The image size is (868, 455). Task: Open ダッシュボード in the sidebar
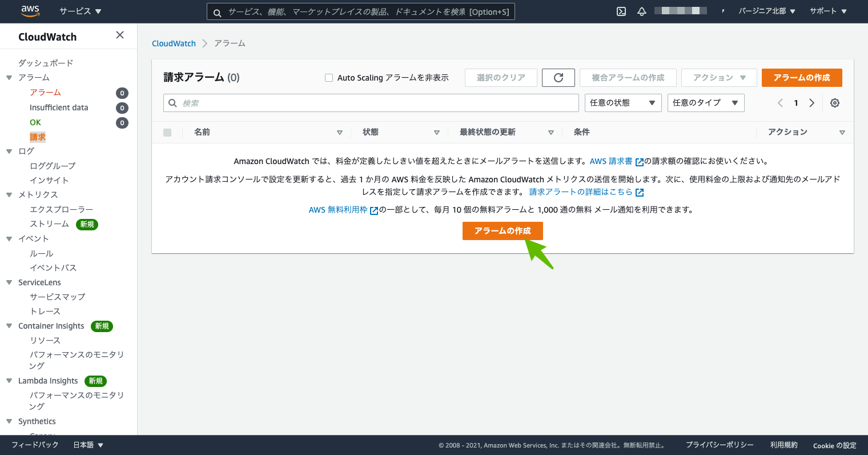click(46, 63)
